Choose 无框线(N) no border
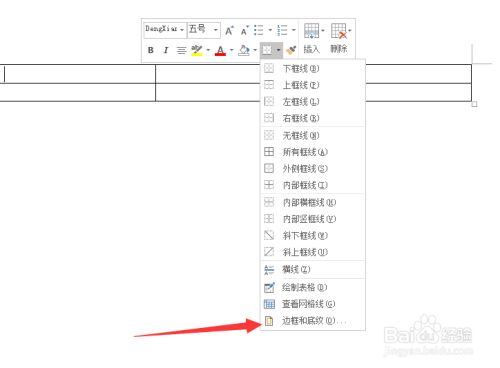The width and height of the screenshot is (500, 368). 313,135
